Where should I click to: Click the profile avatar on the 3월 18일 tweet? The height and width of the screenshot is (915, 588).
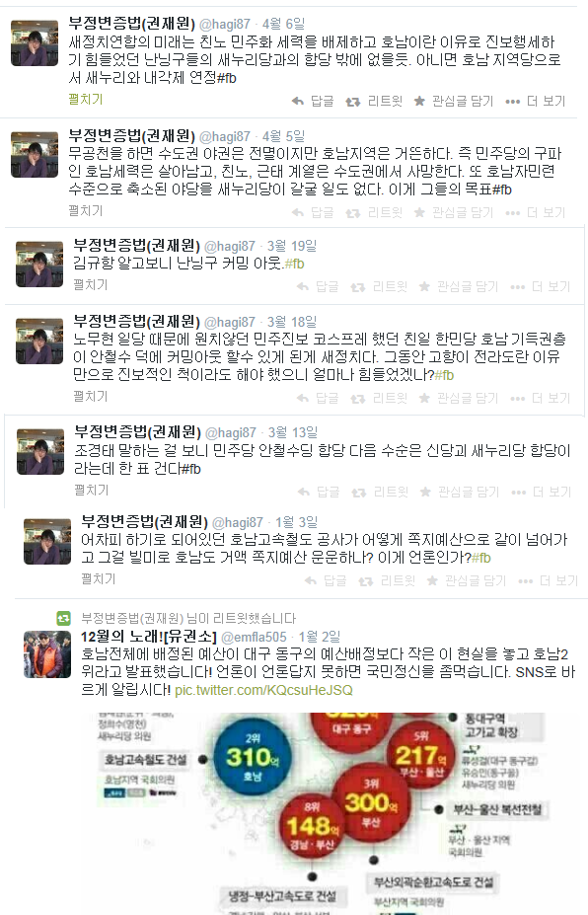pos(39,342)
